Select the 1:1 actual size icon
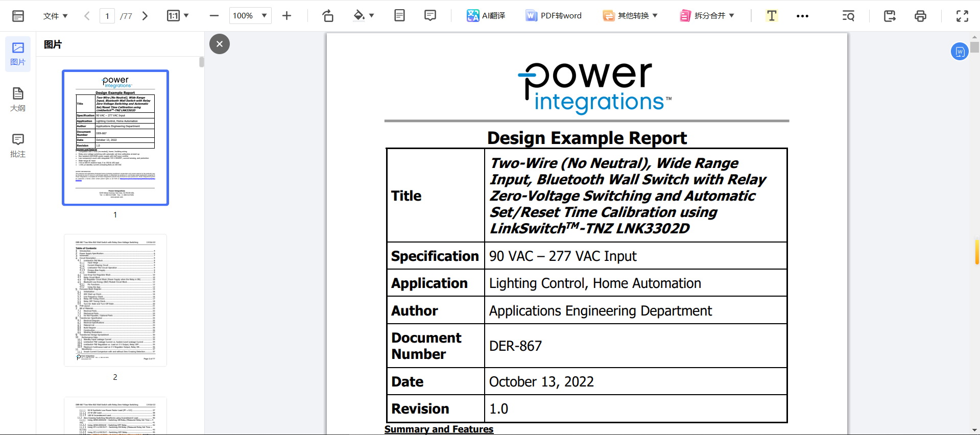This screenshot has width=980, height=435. pos(173,16)
